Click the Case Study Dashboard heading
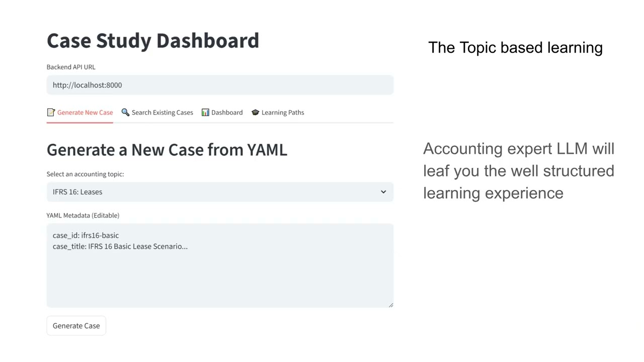The height and width of the screenshot is (362, 644). click(x=153, y=41)
